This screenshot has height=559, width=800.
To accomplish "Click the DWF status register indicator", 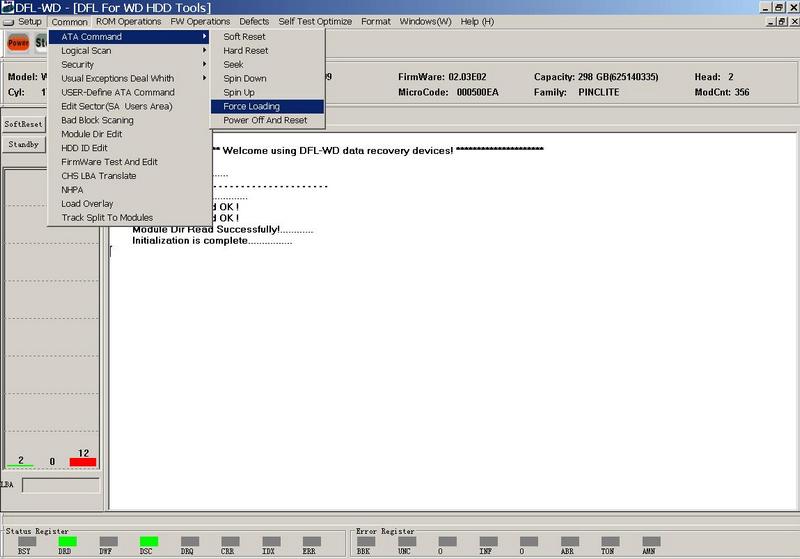I will pos(108,542).
